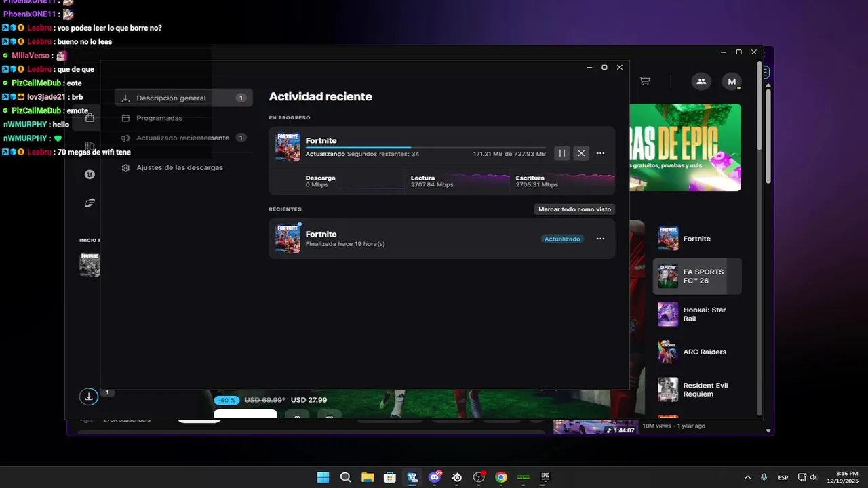
Task: Open the Unreal Engine icon in launcher sidebar
Action: (x=90, y=174)
